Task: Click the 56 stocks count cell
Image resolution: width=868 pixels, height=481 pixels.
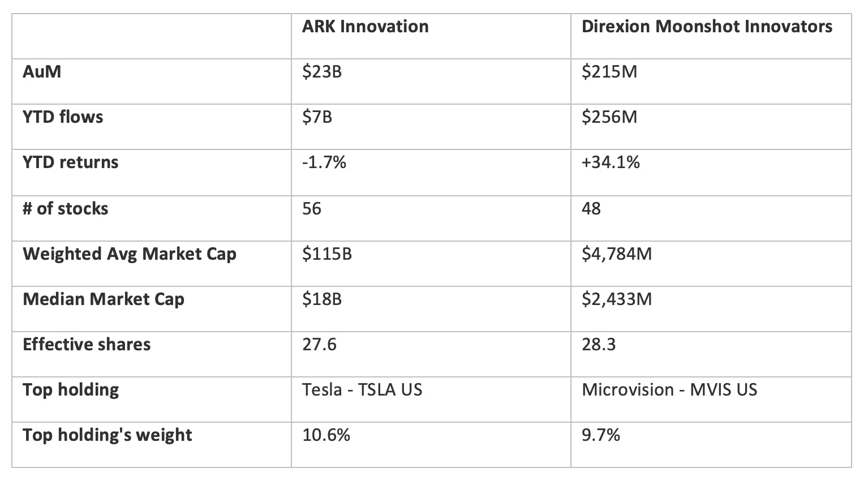Action: 312,209
